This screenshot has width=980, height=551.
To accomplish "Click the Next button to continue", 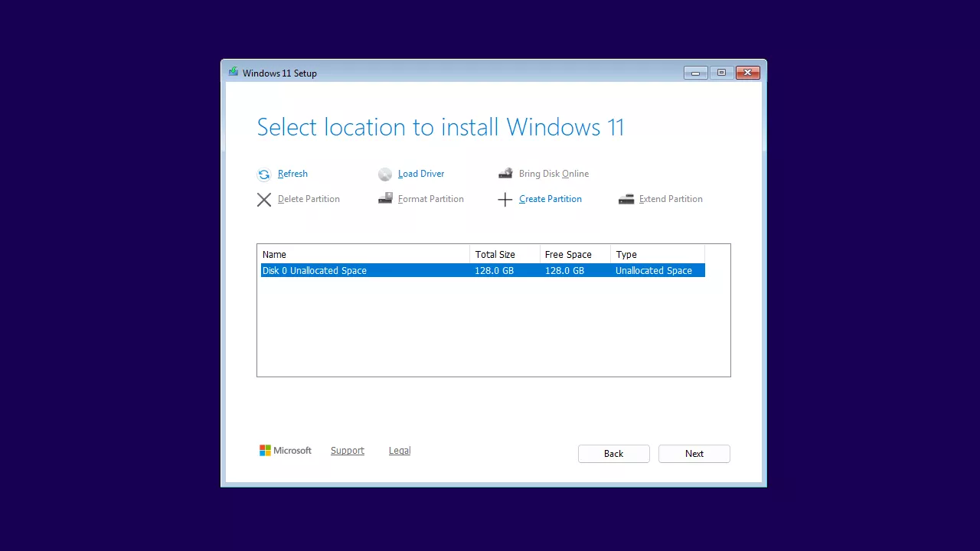I will coord(694,453).
